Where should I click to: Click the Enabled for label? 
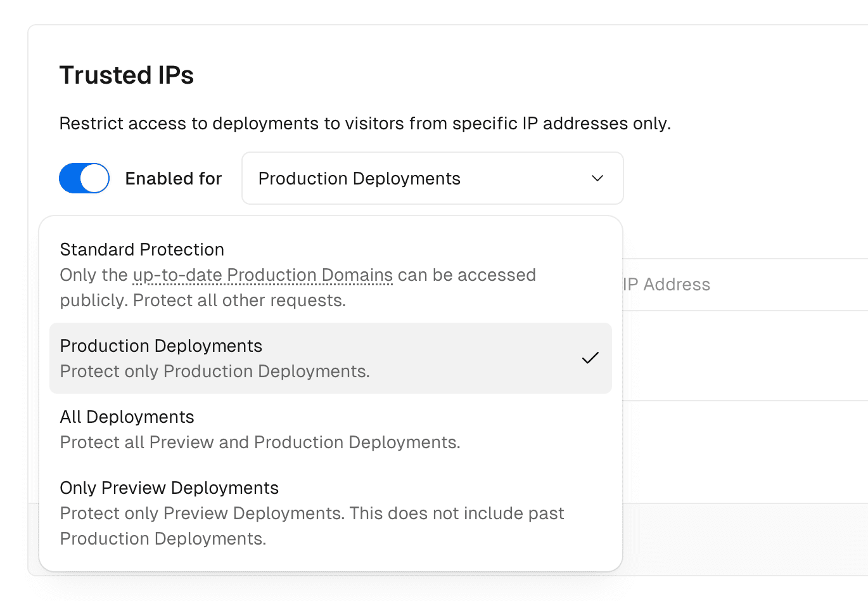pyautogui.click(x=173, y=178)
